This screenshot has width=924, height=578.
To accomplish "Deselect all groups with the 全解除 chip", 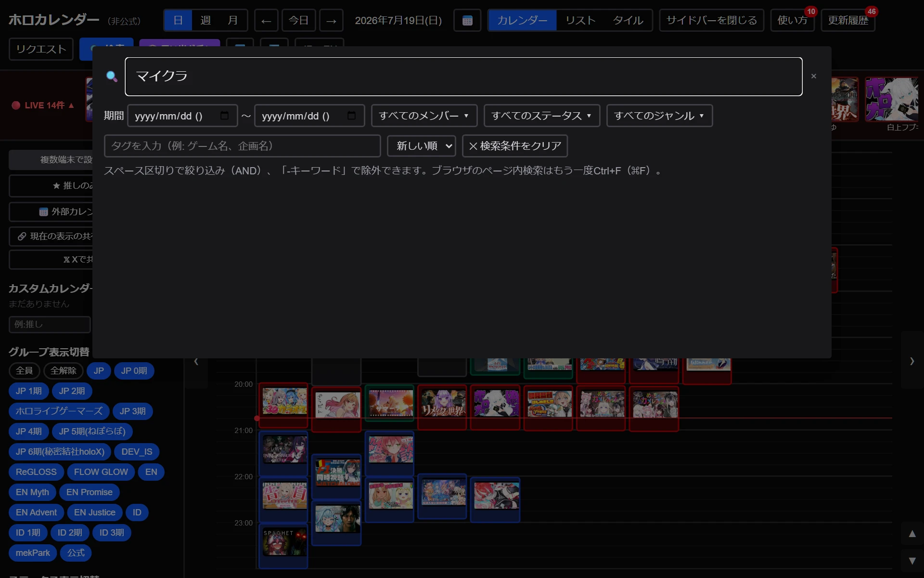I will point(64,371).
